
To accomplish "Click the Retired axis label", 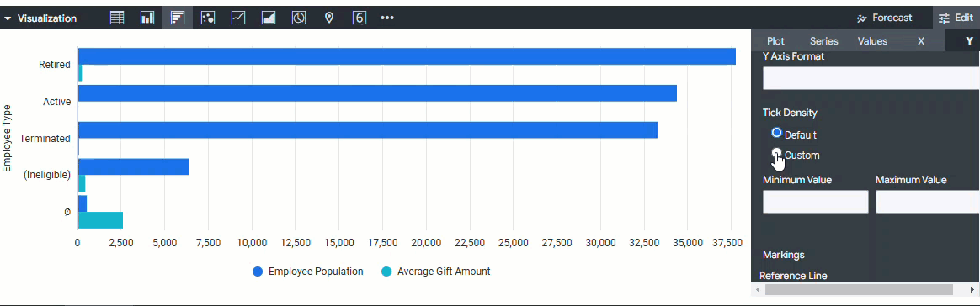I will pyautogui.click(x=55, y=65).
